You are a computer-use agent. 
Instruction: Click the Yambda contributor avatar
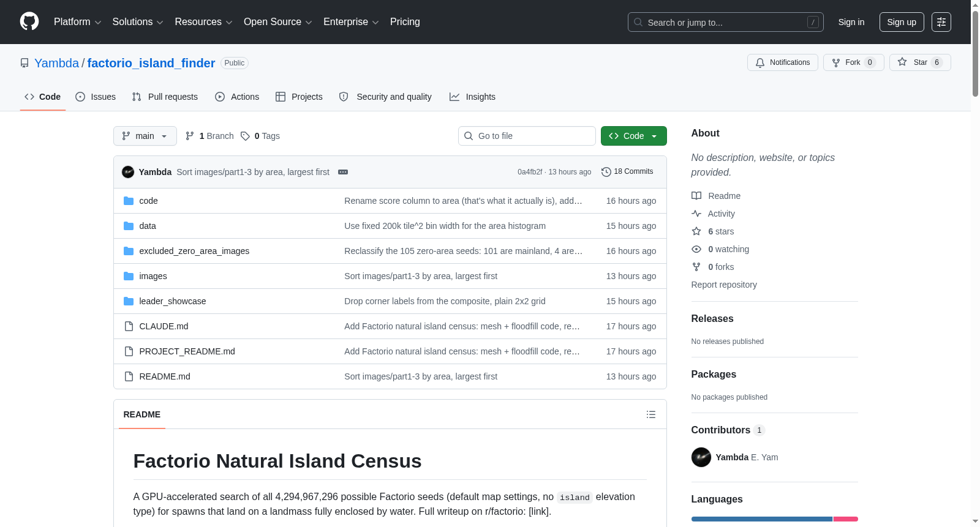point(701,457)
